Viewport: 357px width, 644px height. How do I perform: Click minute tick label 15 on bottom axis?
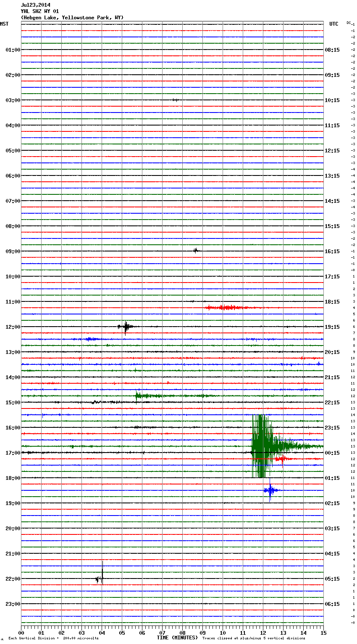point(323,633)
